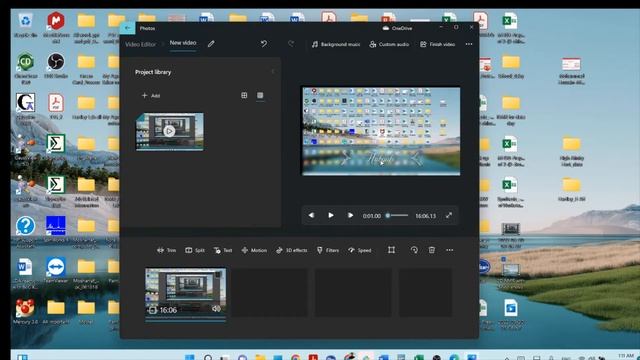This screenshot has width=640, height=360.
Task: Click remove or show black bars icon
Action: [391, 250]
